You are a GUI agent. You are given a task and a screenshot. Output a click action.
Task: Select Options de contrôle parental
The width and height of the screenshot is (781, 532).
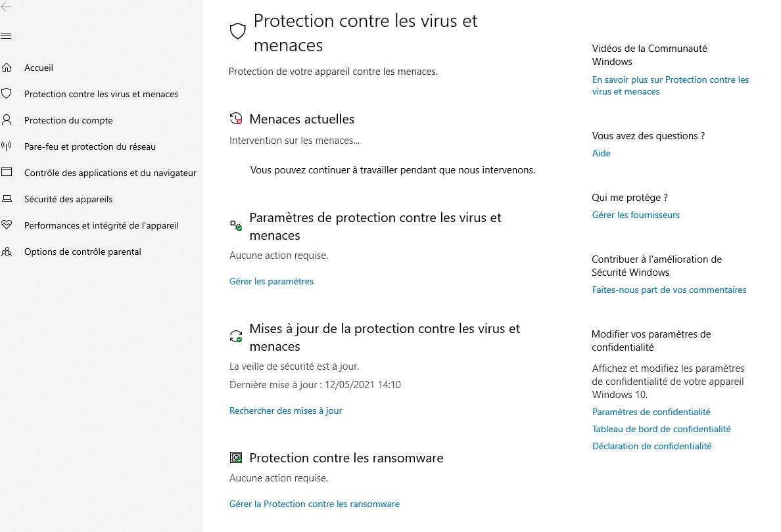coord(83,252)
